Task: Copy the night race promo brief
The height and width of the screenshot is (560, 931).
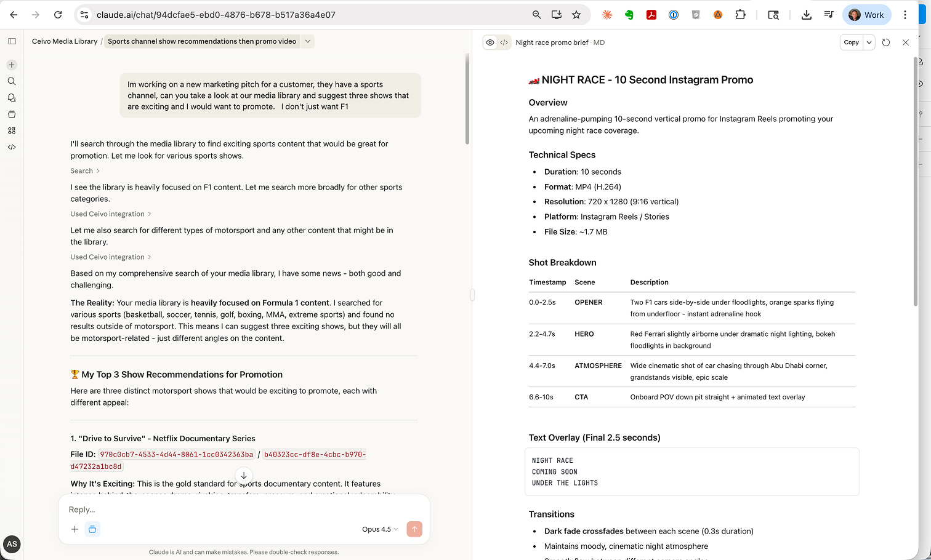Action: (x=851, y=42)
